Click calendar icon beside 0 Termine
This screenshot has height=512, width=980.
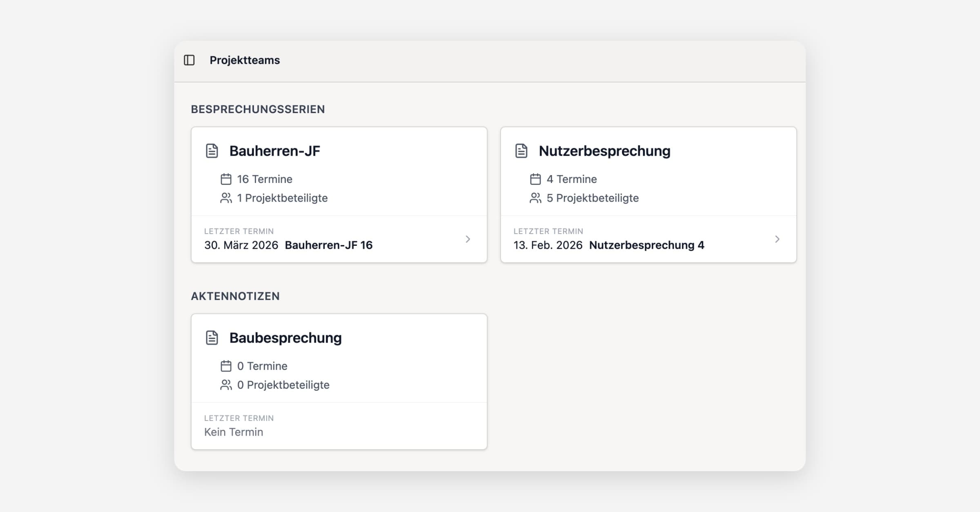pos(226,366)
